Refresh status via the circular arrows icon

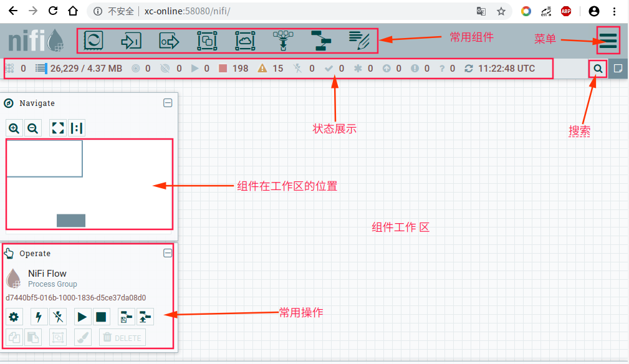click(x=469, y=69)
